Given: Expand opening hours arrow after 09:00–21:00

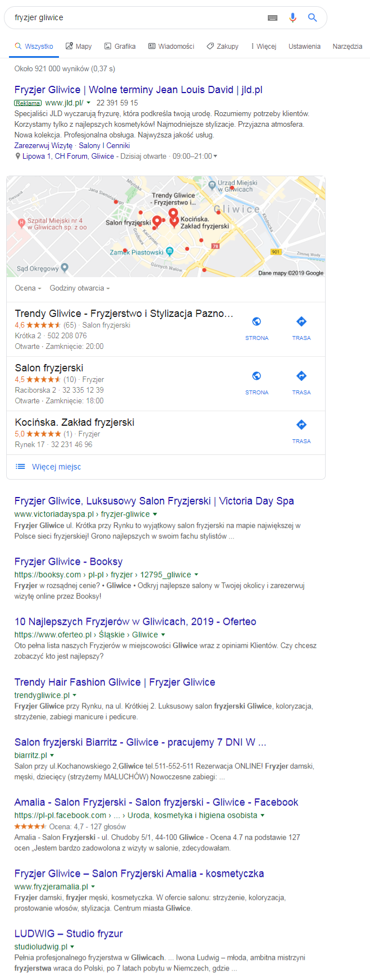Looking at the screenshot, I should (216, 157).
